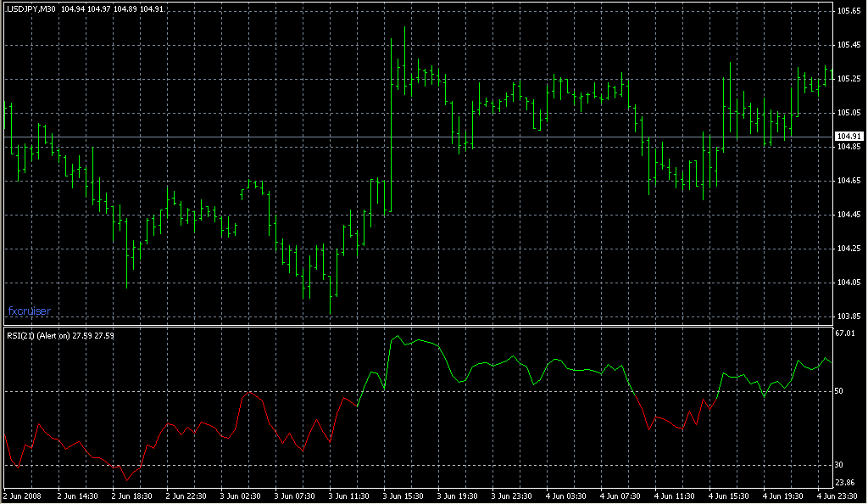The height and width of the screenshot is (504, 868).
Task: Click the 4 Jun 19:30 time label
Action: point(782,496)
